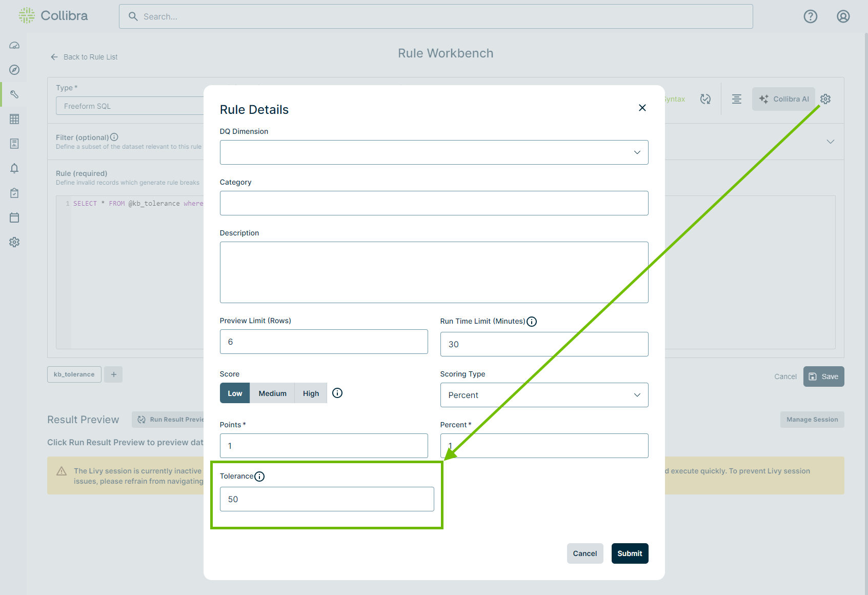Open the compass explorer sidebar icon

click(x=14, y=70)
